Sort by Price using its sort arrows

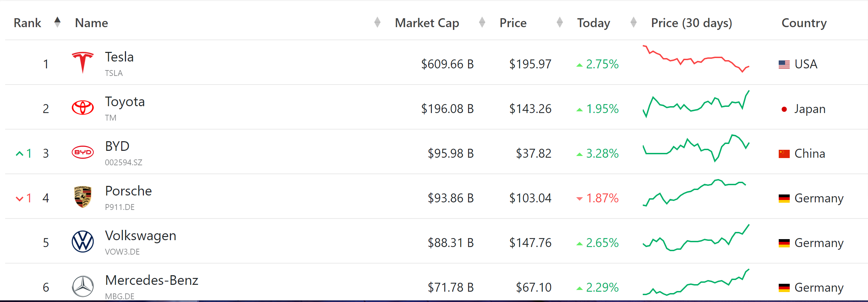[560, 22]
